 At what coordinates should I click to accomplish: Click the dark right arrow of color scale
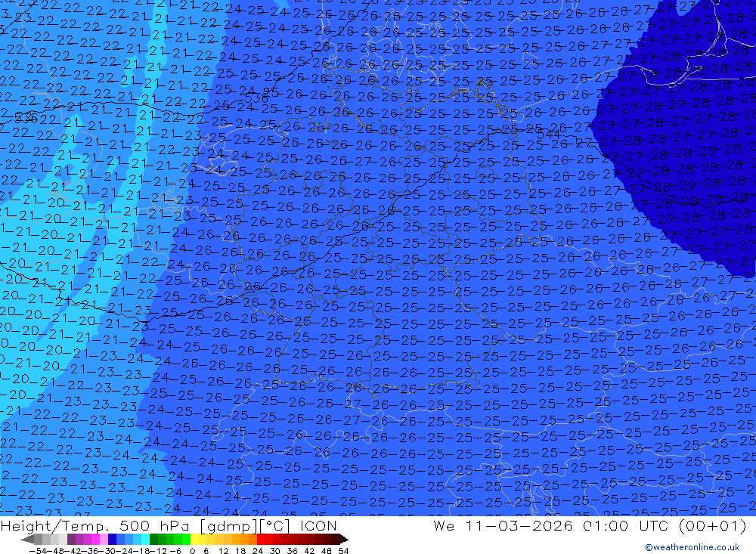[344, 540]
